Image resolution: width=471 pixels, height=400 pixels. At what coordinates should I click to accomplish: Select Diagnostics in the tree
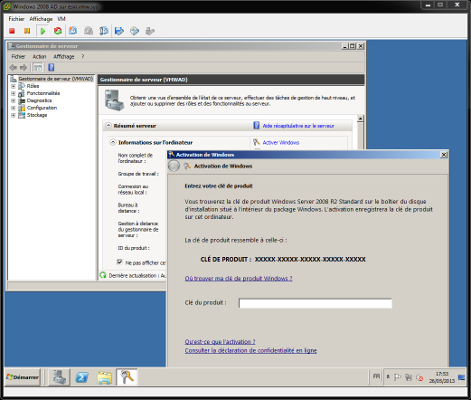click(x=39, y=101)
